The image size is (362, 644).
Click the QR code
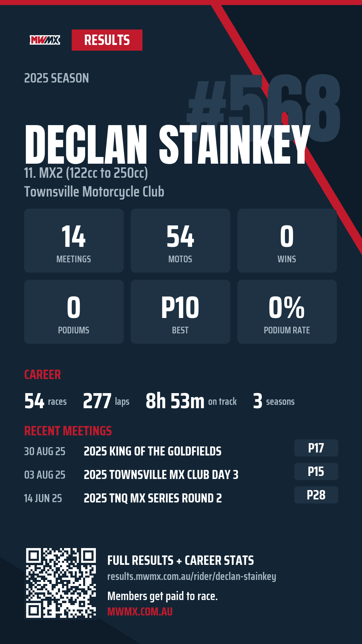coord(61,583)
